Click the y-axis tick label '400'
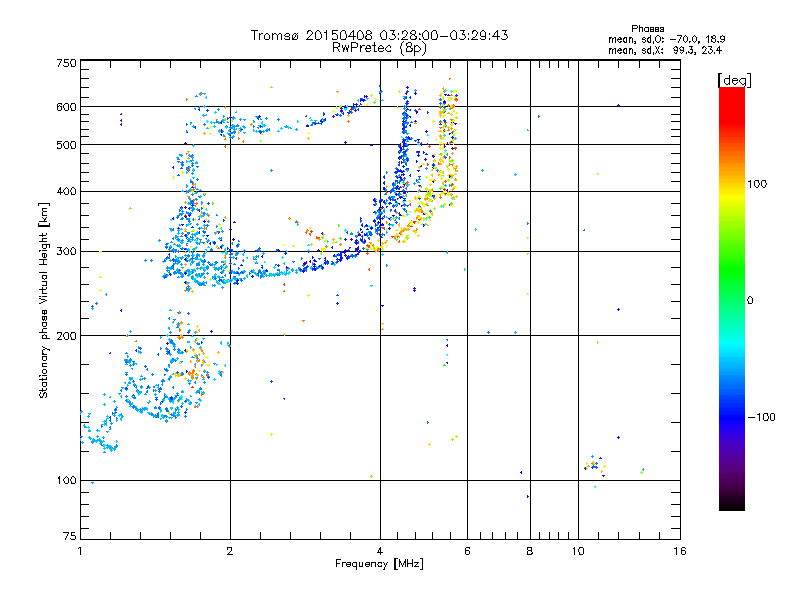Screen dimensions: 800x600 pos(66,191)
